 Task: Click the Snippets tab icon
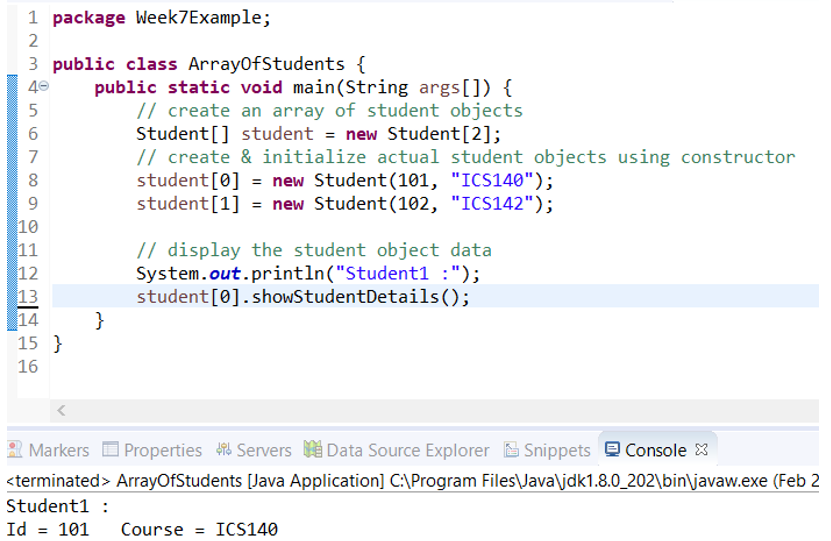(511, 449)
